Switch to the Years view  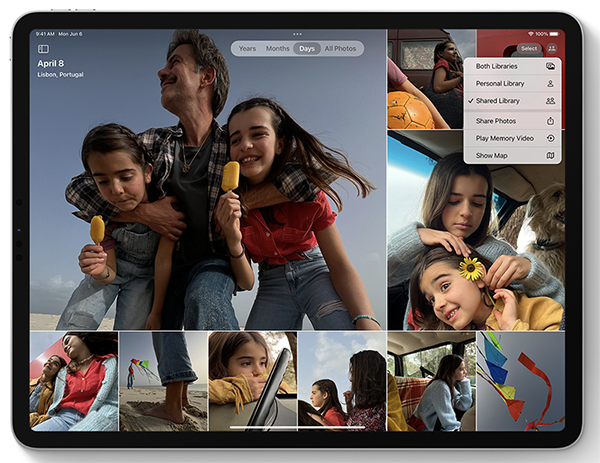pyautogui.click(x=247, y=49)
